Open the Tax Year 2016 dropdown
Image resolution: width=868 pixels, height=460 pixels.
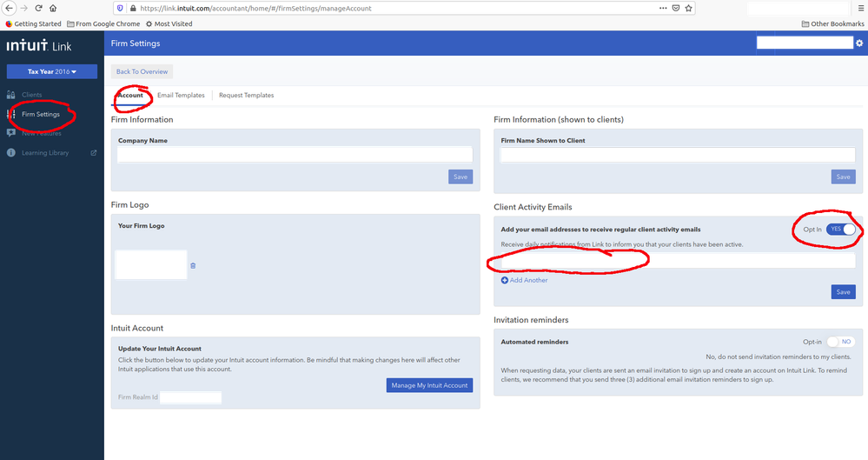tap(52, 71)
